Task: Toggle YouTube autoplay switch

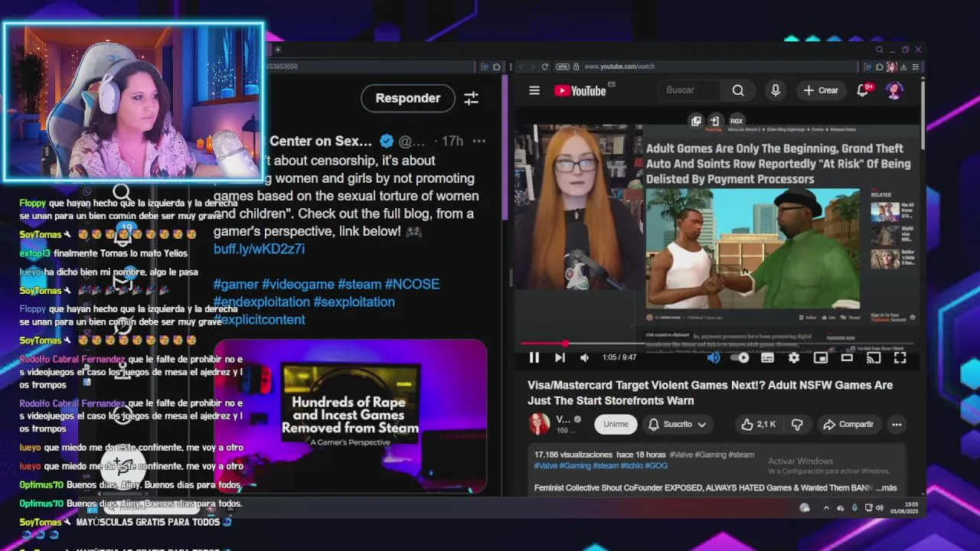Action: tap(740, 357)
